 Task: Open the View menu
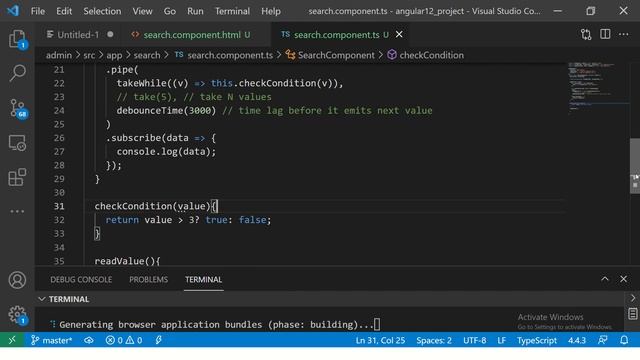tap(142, 11)
